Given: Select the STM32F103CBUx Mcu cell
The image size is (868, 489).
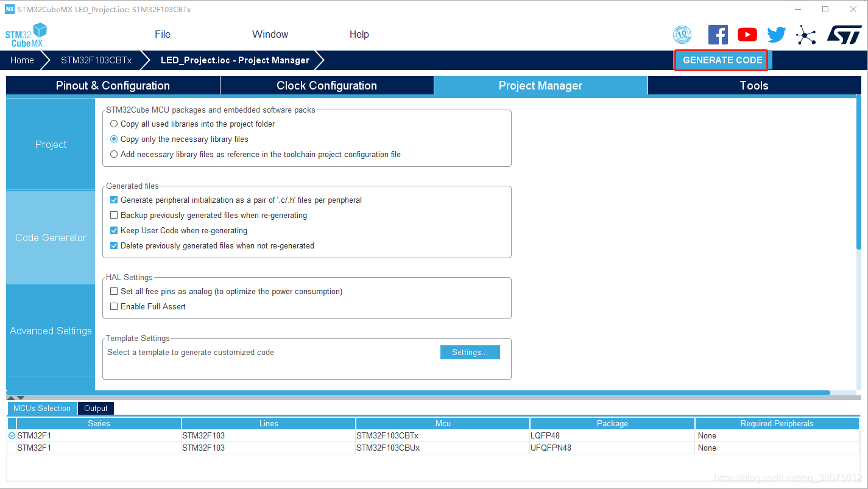Looking at the screenshot, I should pos(443,448).
